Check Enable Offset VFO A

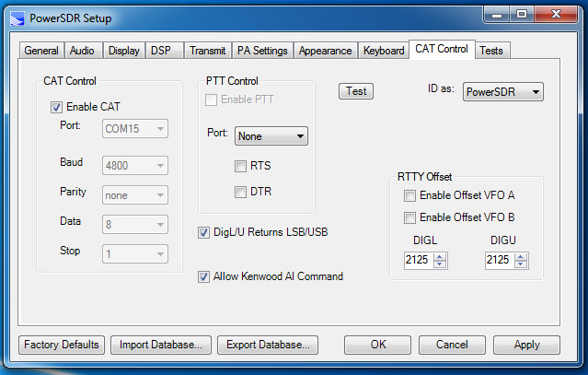(x=409, y=195)
